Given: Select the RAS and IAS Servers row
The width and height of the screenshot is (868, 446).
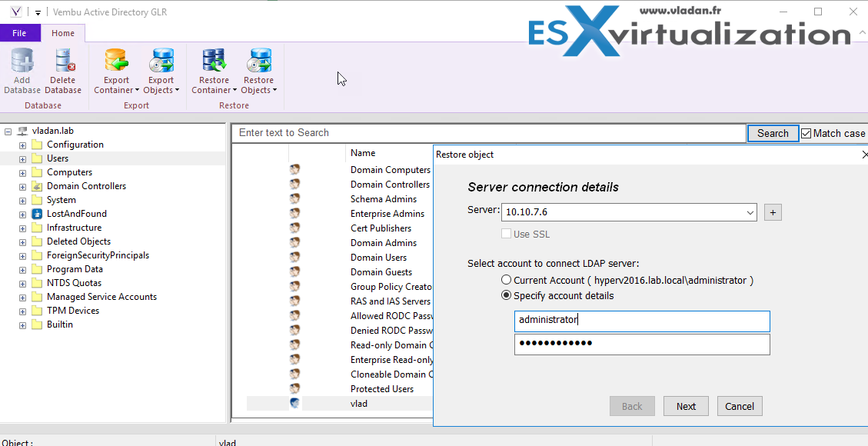Looking at the screenshot, I should 391,301.
